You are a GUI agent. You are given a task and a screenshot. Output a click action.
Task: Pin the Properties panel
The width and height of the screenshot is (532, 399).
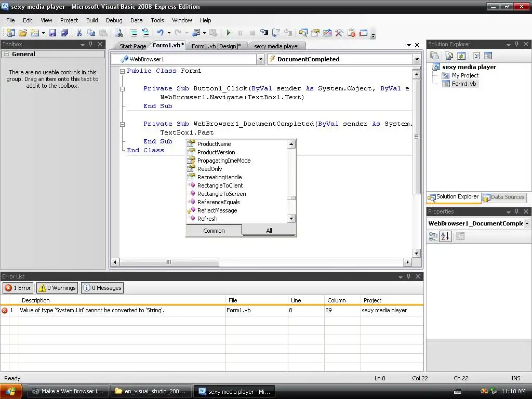tap(516, 211)
